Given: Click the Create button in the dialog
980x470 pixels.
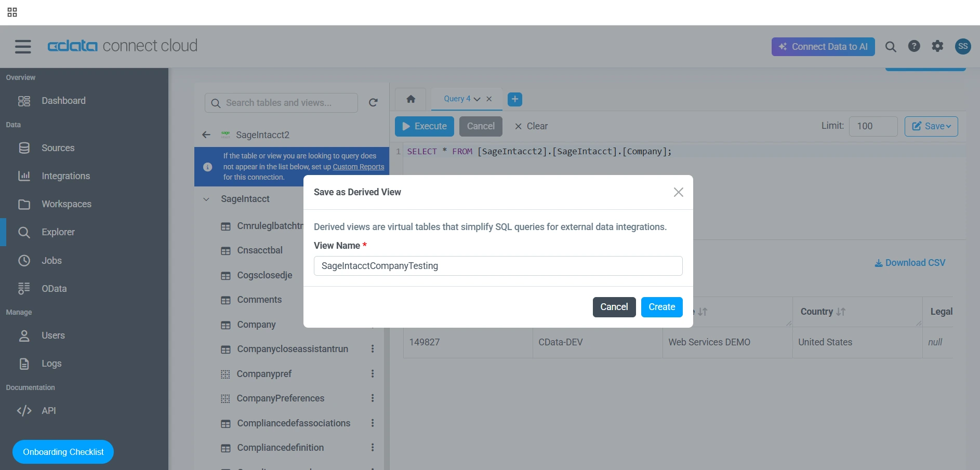Looking at the screenshot, I should point(661,307).
